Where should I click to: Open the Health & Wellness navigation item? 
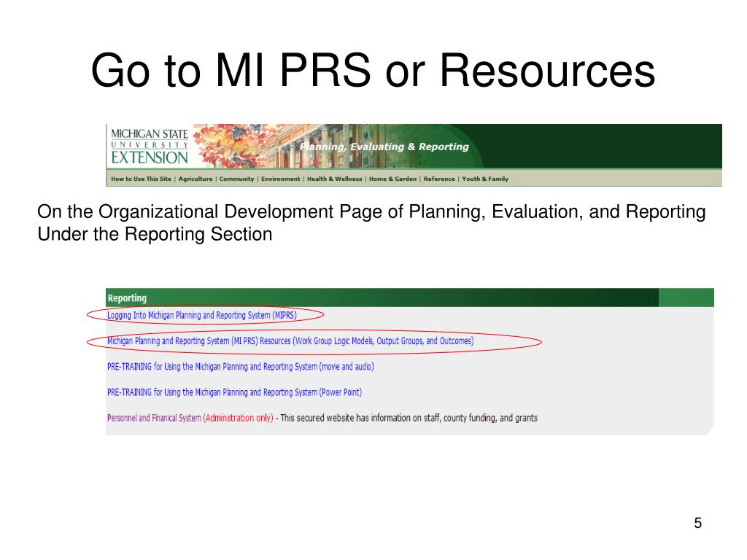(334, 179)
